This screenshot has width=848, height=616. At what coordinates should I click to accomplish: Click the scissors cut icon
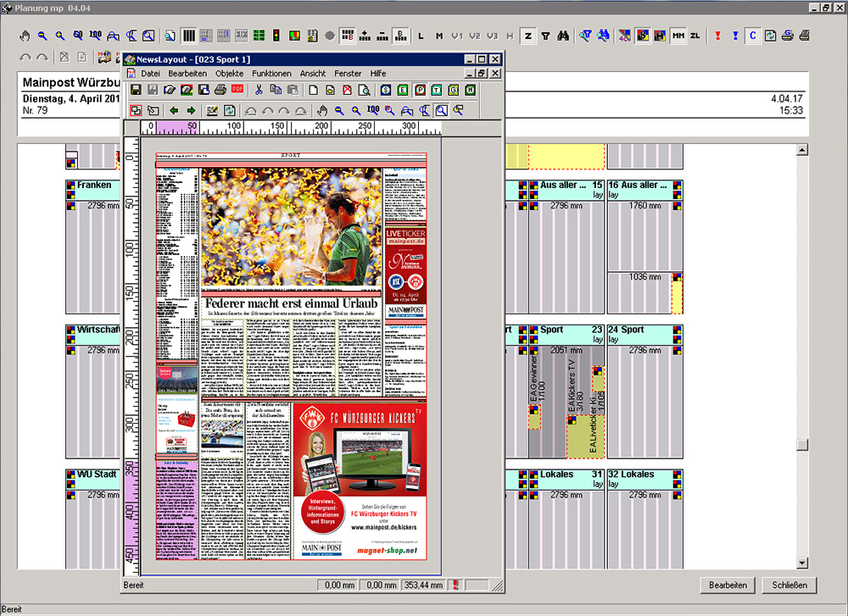click(259, 90)
